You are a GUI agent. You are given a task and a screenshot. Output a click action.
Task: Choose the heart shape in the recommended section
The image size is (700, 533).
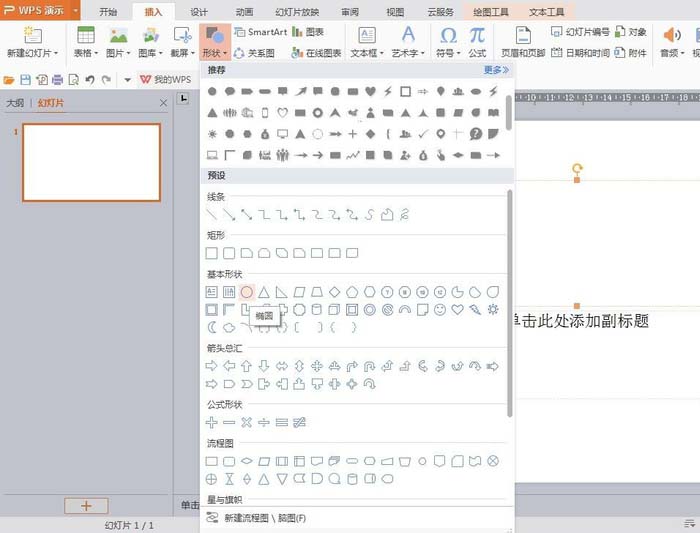[x=370, y=91]
